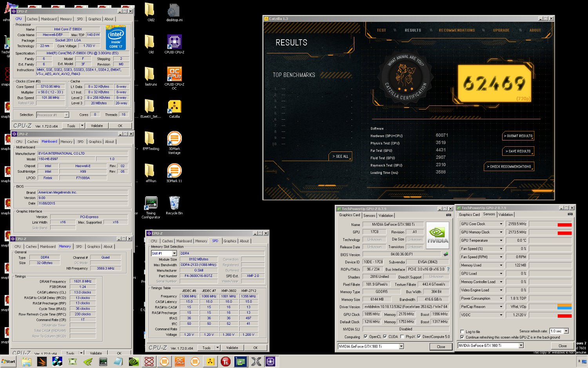Switch to the TEST tab in Catzilla

pyautogui.click(x=381, y=30)
